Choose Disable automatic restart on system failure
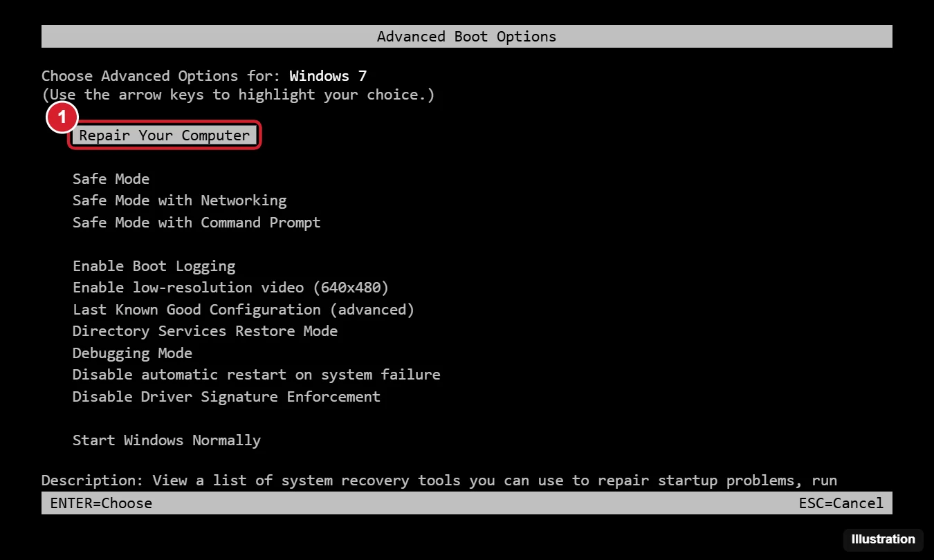Viewport: 934px width, 560px height. coord(256,375)
